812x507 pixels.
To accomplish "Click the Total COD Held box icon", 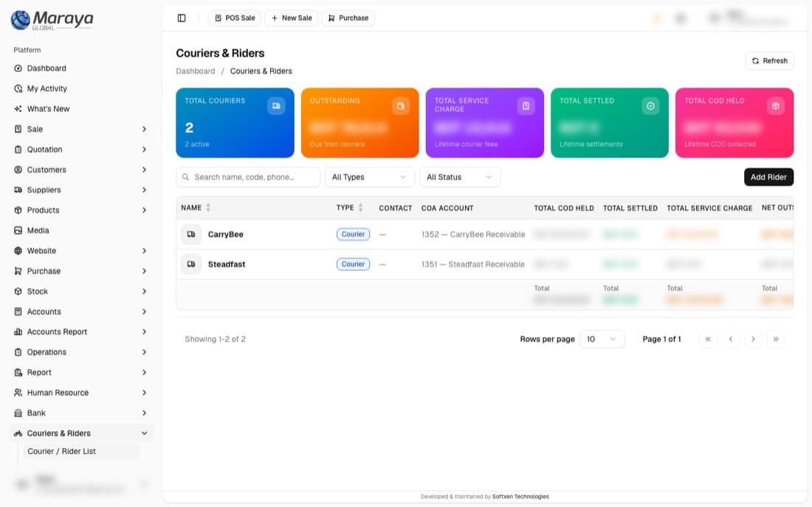I will pyautogui.click(x=775, y=106).
